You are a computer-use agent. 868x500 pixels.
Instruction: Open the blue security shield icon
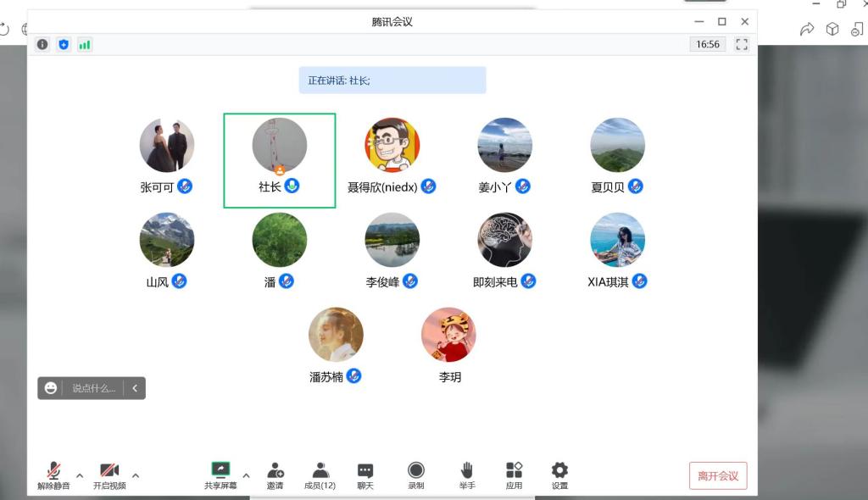[64, 44]
